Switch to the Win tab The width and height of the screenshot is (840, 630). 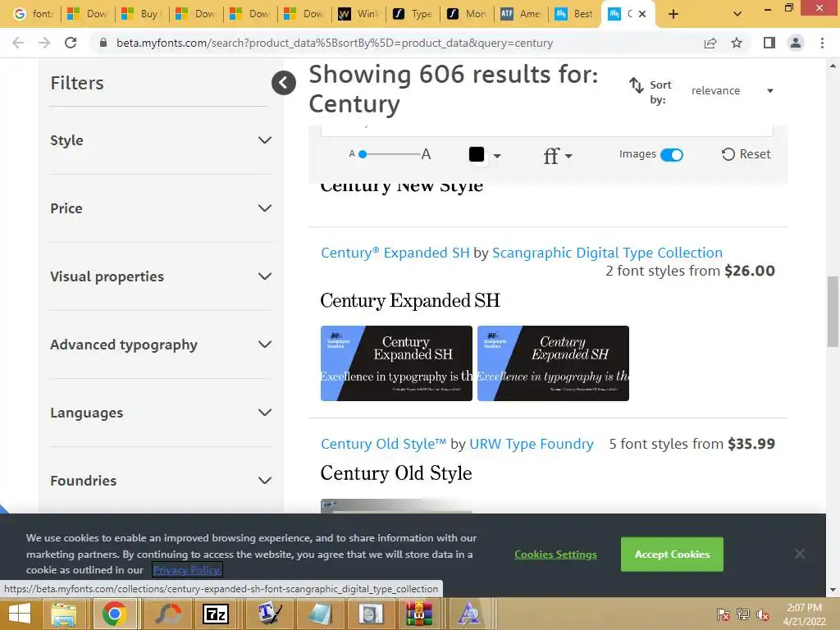(358, 14)
